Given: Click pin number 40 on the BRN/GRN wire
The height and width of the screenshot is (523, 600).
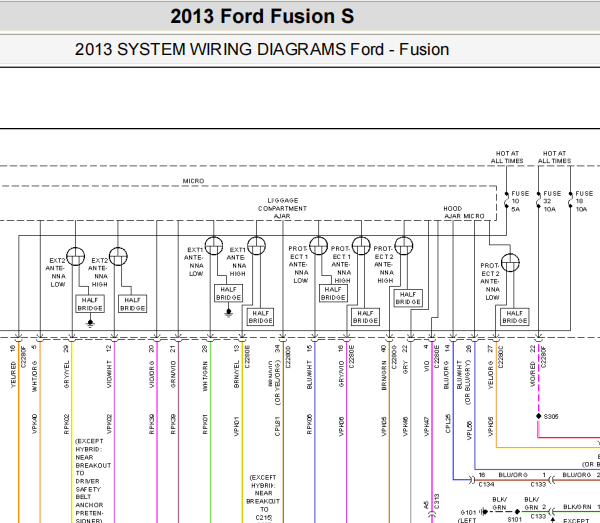Looking at the screenshot, I should tap(384, 349).
